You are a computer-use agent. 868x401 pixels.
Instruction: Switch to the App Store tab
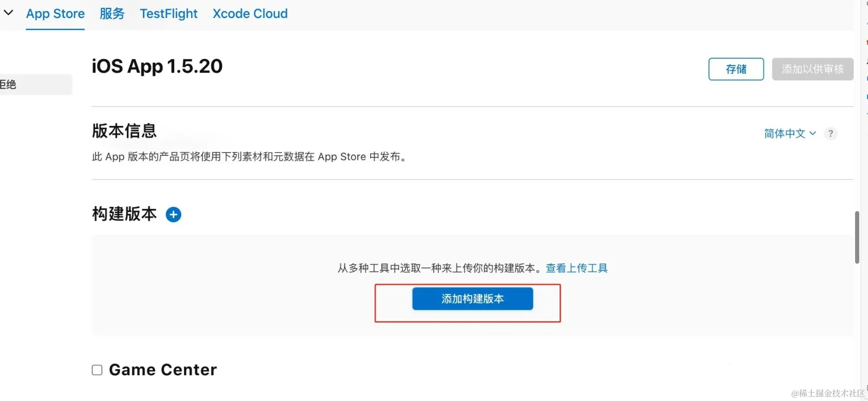coord(55,14)
